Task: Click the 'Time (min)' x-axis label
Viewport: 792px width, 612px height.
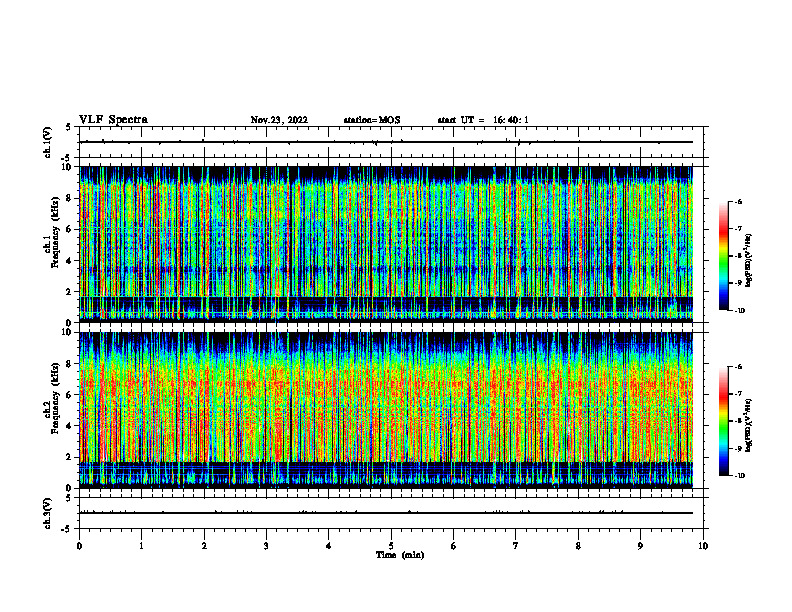Action: click(400, 555)
